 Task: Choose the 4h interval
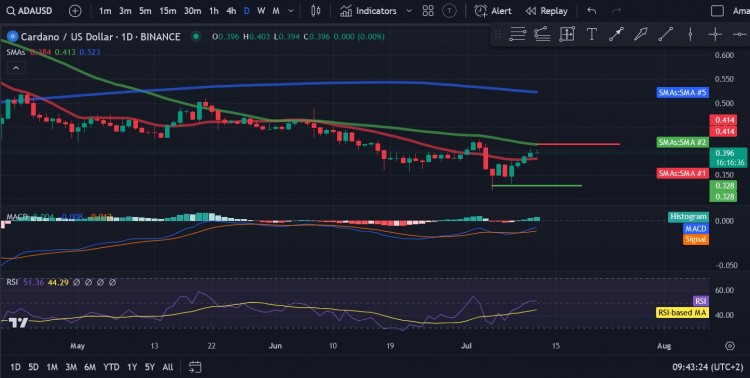pos(231,11)
